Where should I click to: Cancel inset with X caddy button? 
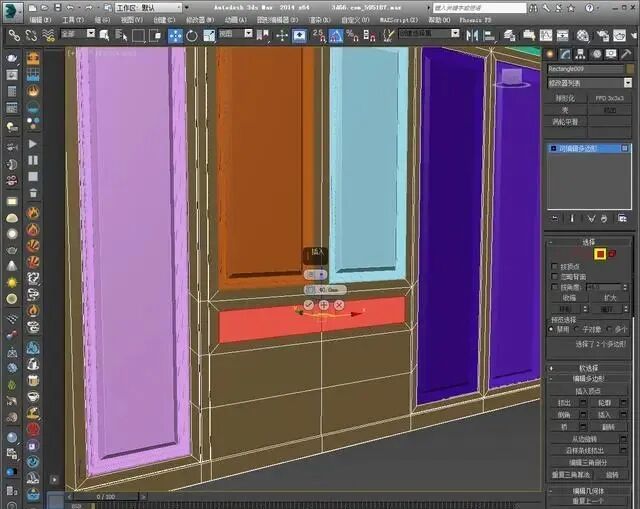pyautogui.click(x=339, y=305)
